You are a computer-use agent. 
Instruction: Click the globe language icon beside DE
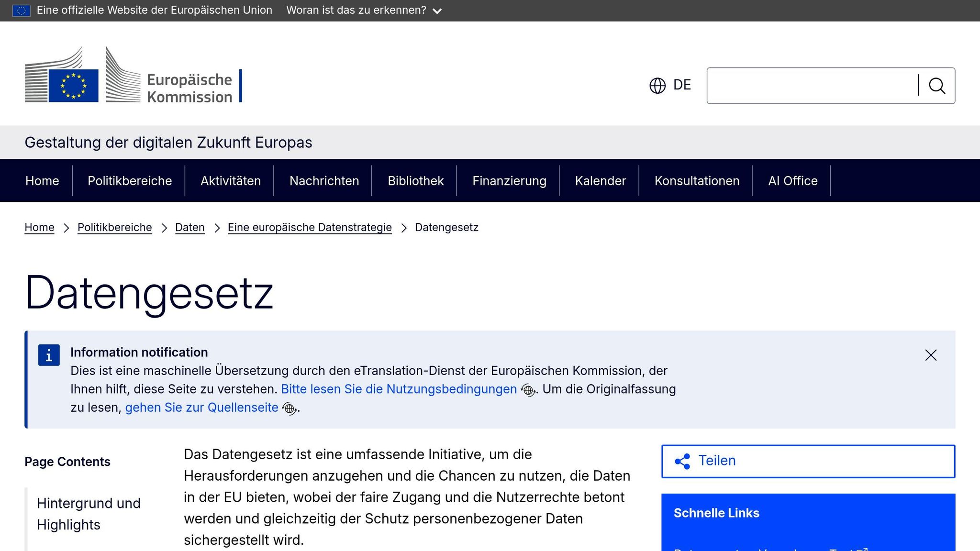pos(657,86)
